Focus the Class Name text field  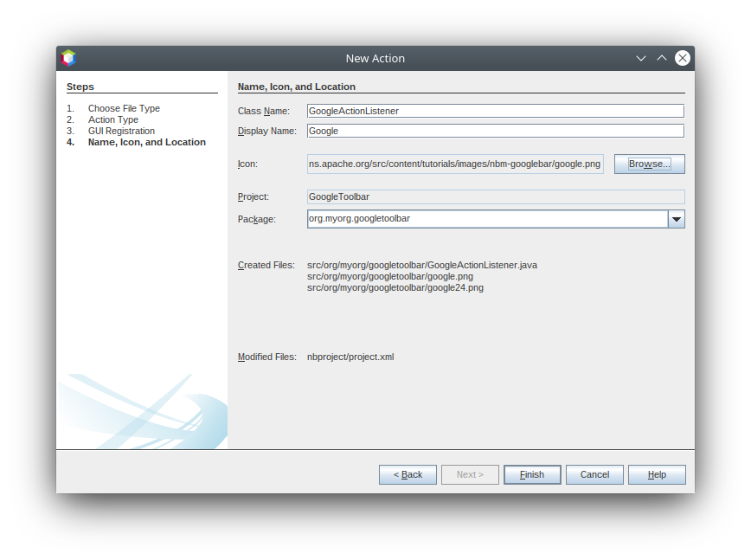click(495, 111)
